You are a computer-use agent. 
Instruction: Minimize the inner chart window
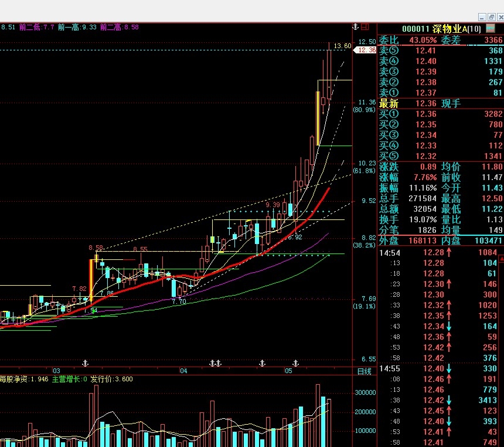pyautogui.click(x=482, y=18)
